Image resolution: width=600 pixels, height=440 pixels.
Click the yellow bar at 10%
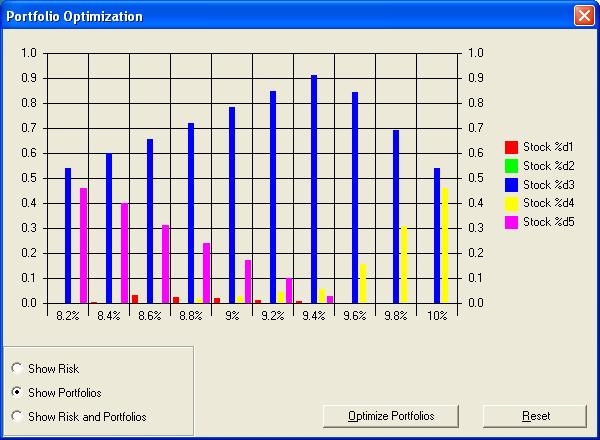pos(445,246)
